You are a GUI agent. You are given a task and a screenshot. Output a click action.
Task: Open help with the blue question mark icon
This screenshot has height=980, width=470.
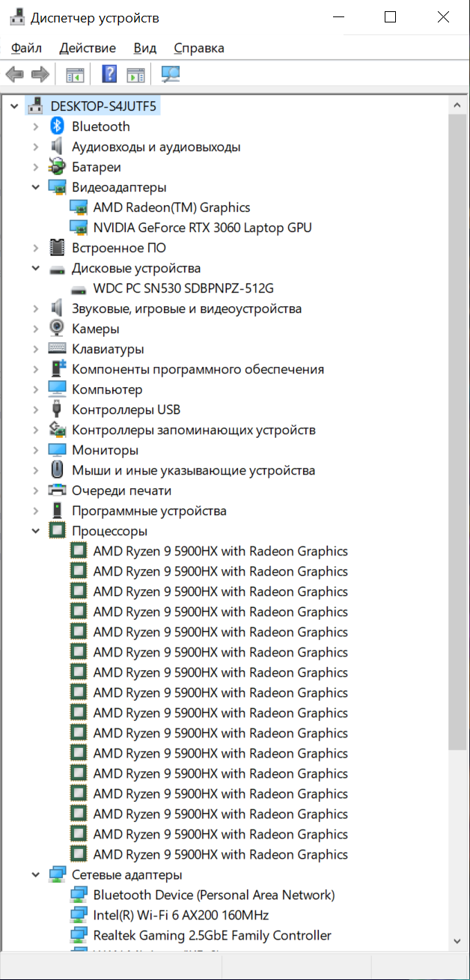coord(109,74)
